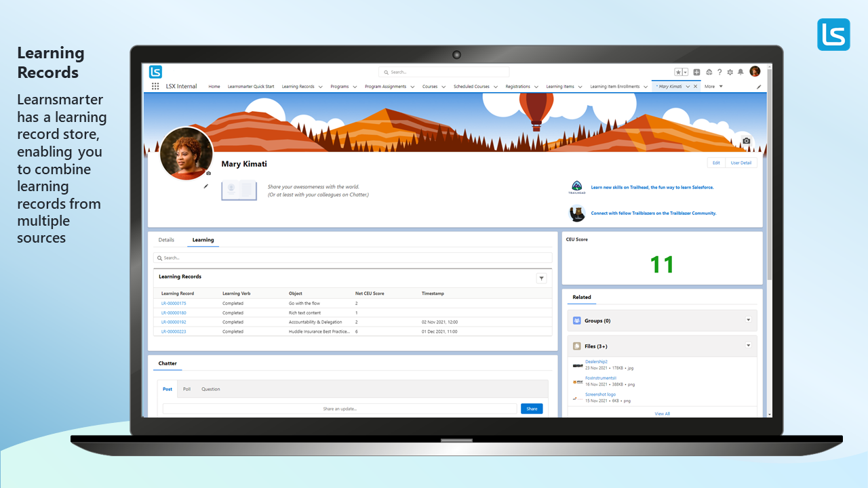Open the notifications bell

tap(741, 72)
